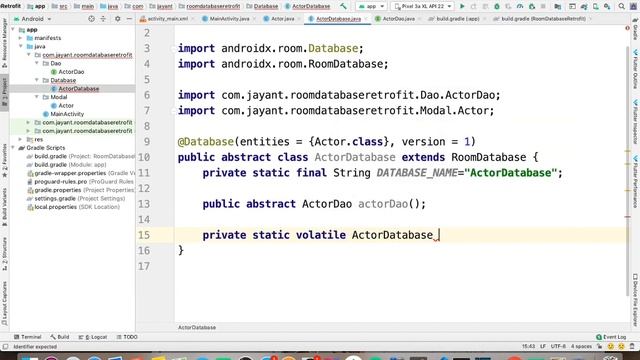Toggle the Project side panel tab
The image size is (640, 360).
[4, 92]
